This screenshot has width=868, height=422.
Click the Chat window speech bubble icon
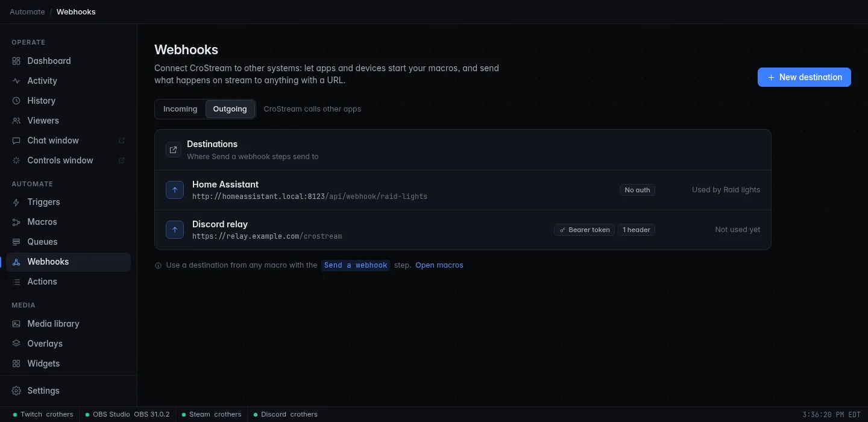tap(16, 140)
